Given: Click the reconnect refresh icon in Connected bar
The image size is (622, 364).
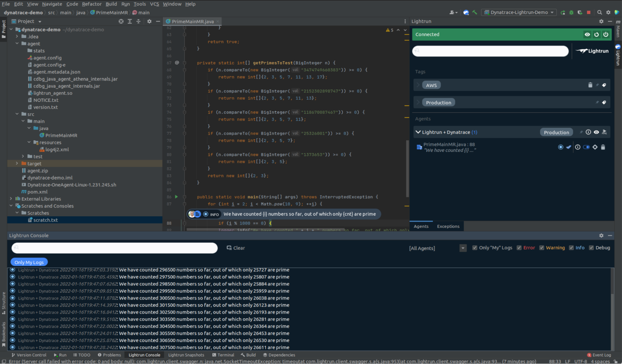Looking at the screenshot, I should click(596, 35).
